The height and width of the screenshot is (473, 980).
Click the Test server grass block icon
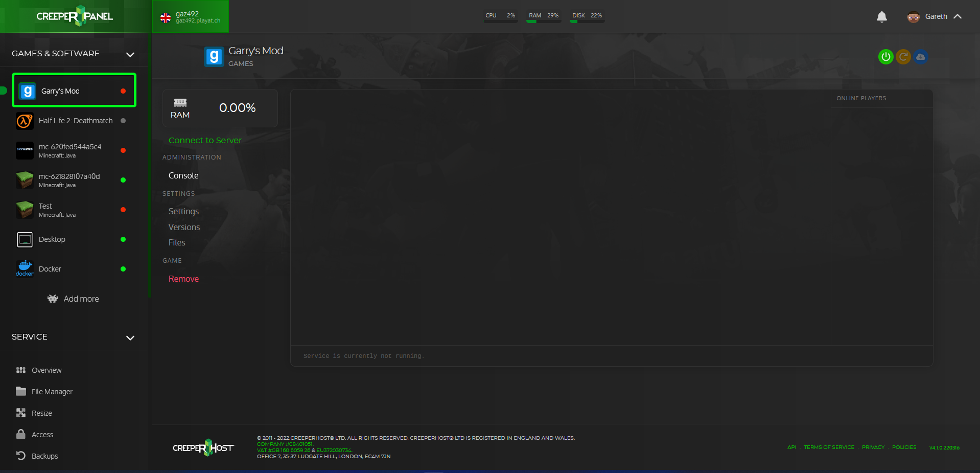point(25,210)
